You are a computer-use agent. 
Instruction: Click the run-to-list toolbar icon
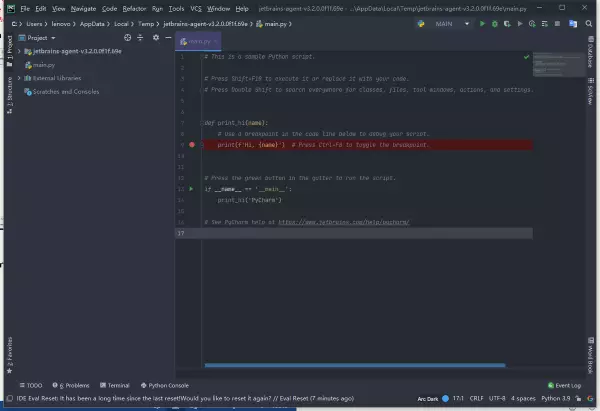(x=545, y=24)
